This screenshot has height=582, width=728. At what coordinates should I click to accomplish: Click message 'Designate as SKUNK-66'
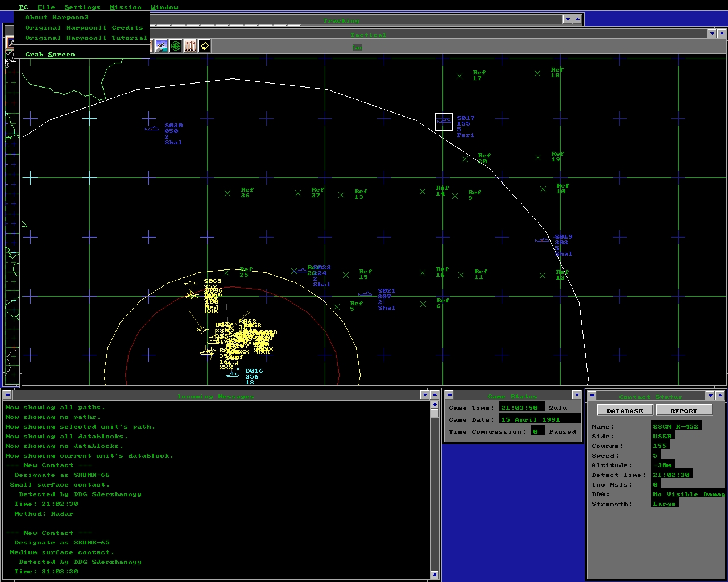point(62,475)
